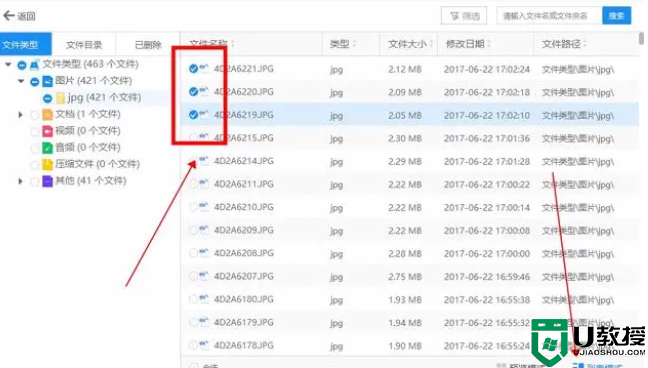Toggle checkbox for 图片 category

tap(35, 81)
